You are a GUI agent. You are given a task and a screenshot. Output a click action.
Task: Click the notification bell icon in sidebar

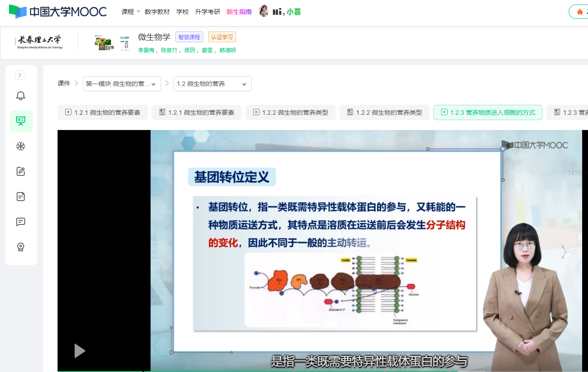click(21, 96)
